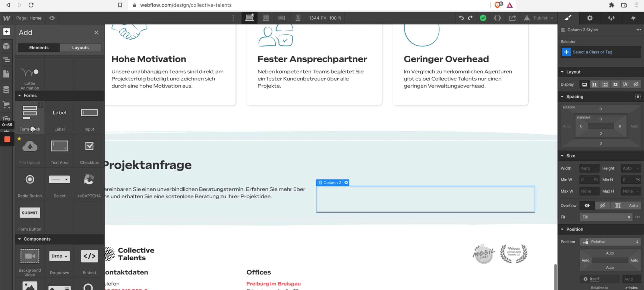Image resolution: width=644 pixels, height=290 pixels.
Task: Click the share project icon
Action: click(x=512, y=18)
